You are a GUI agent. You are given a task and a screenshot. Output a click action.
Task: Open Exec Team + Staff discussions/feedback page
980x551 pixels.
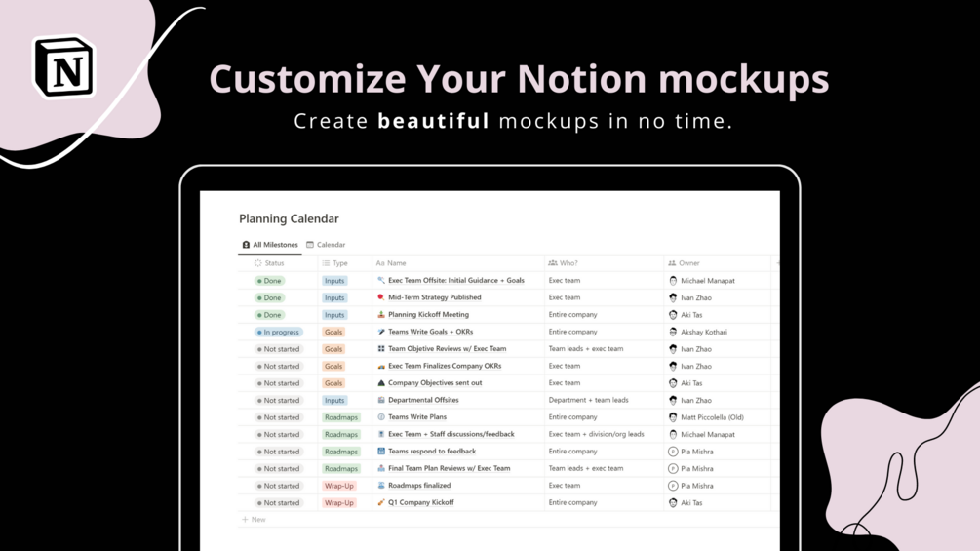click(451, 434)
